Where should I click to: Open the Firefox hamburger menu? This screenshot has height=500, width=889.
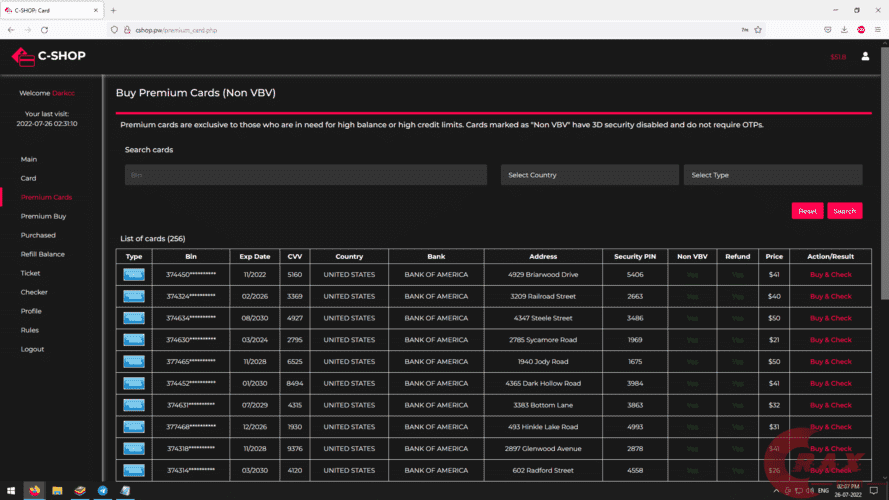point(878,30)
